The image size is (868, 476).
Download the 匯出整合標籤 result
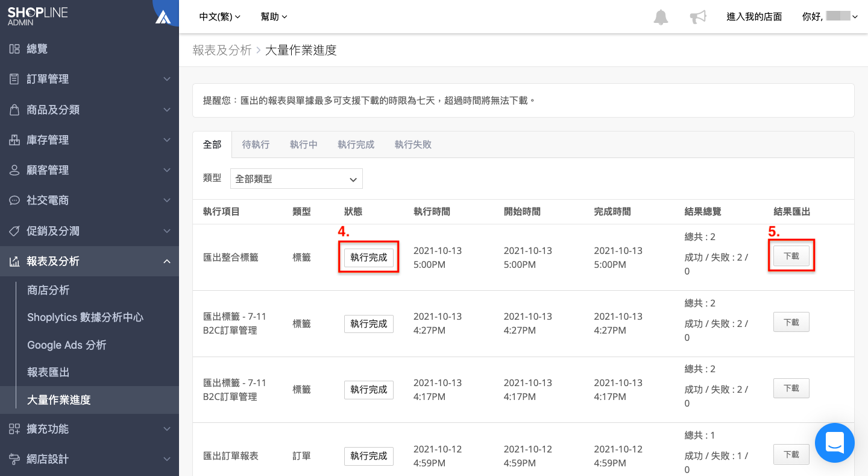(x=791, y=256)
